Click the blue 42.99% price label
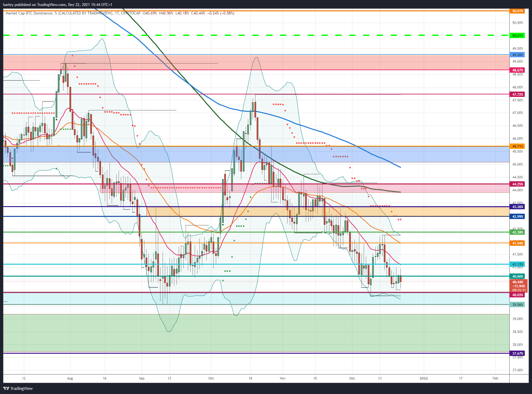Screen dimensions: 532x394 click(x=518, y=217)
